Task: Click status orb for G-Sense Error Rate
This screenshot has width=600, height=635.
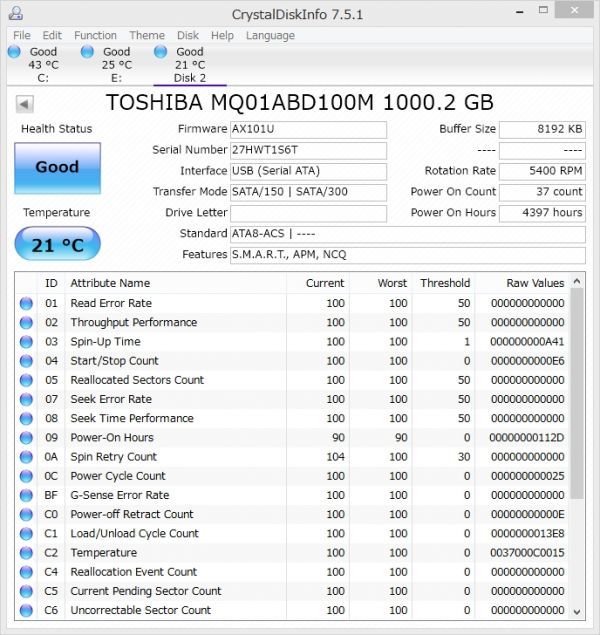Action: click(x=26, y=495)
